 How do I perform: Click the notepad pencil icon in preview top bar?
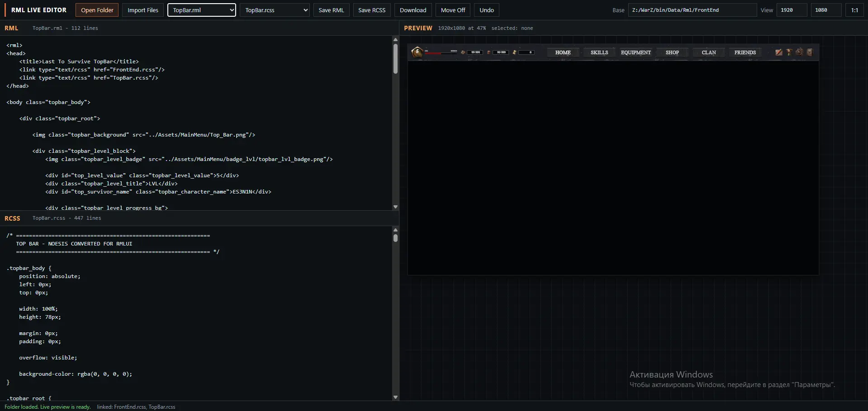point(778,52)
